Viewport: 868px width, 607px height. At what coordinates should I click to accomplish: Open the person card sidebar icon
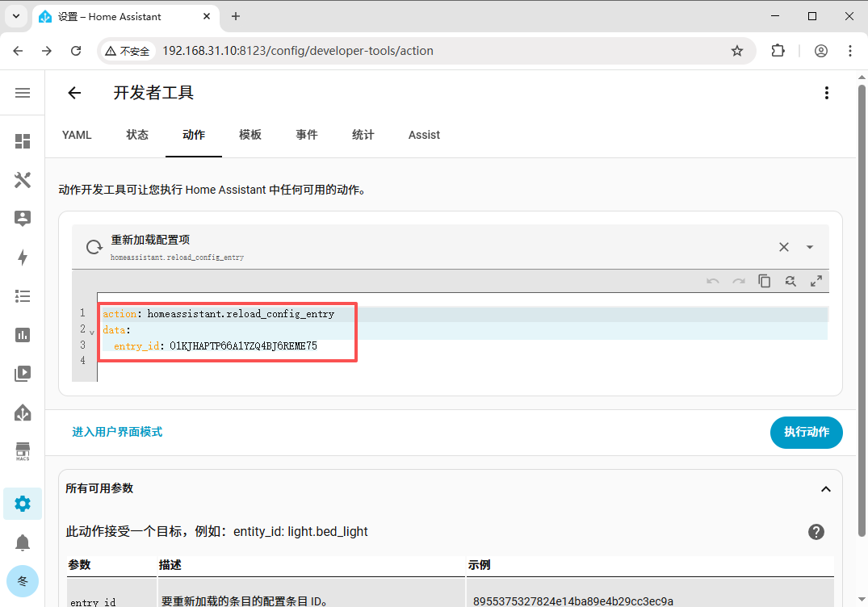[x=23, y=219]
